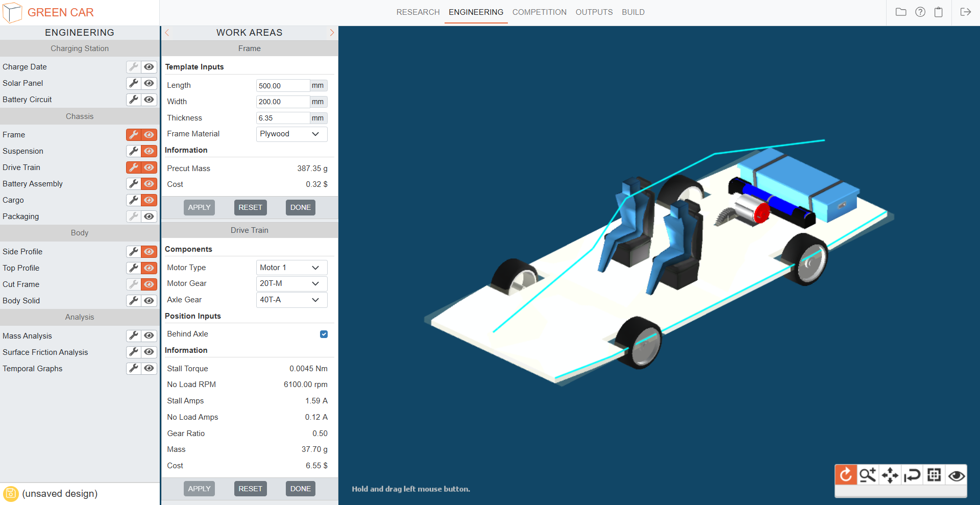Click DONE in the Drive Train section
The width and height of the screenshot is (980, 505).
pos(300,489)
